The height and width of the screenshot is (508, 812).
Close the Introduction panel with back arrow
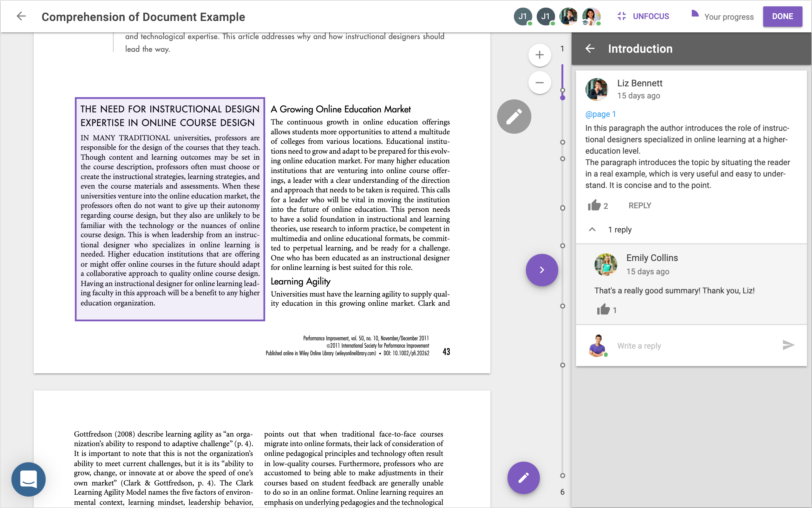tap(590, 48)
